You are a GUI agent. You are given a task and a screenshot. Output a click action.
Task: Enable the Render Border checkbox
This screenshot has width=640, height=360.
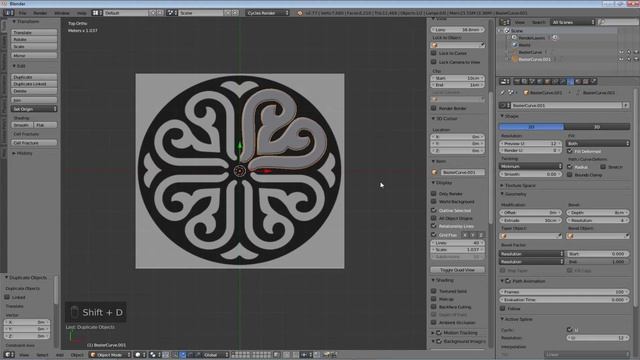pos(433,108)
